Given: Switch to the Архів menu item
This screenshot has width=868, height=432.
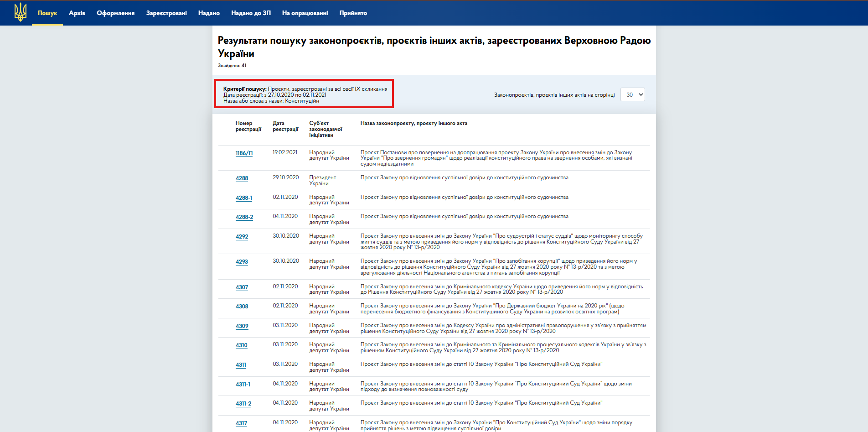Looking at the screenshot, I should (77, 13).
